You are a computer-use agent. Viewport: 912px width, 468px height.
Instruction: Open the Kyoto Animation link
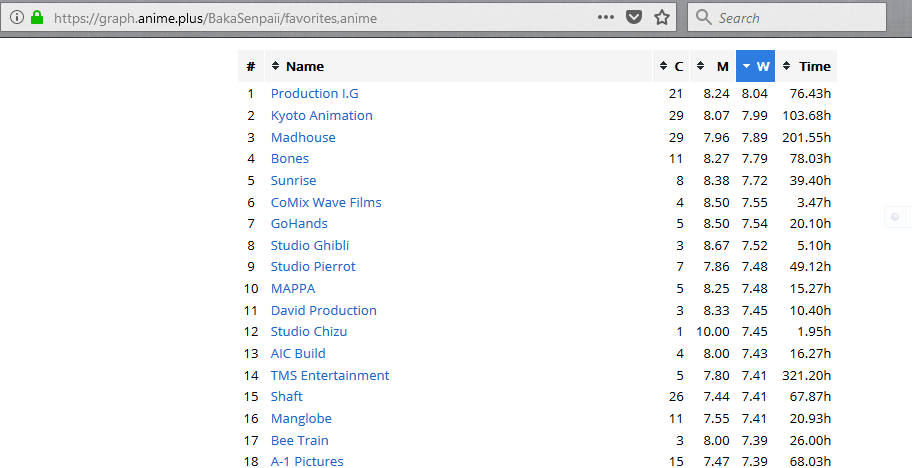tap(322, 116)
